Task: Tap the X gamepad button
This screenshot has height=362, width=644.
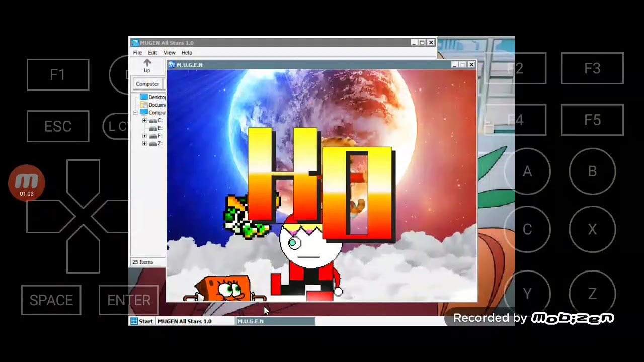Action: point(592,230)
